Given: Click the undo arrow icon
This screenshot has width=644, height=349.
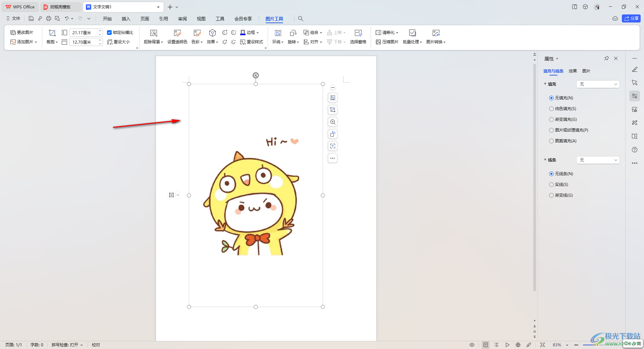Looking at the screenshot, I should [67, 19].
